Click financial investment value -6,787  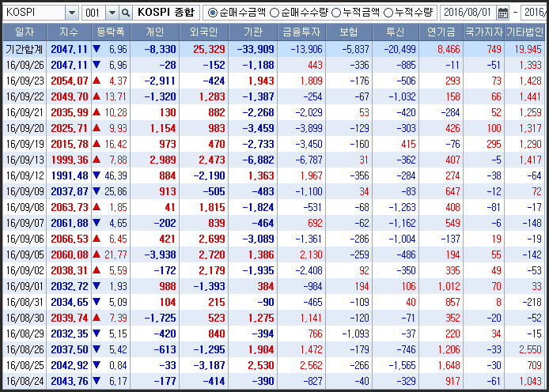(x=309, y=160)
